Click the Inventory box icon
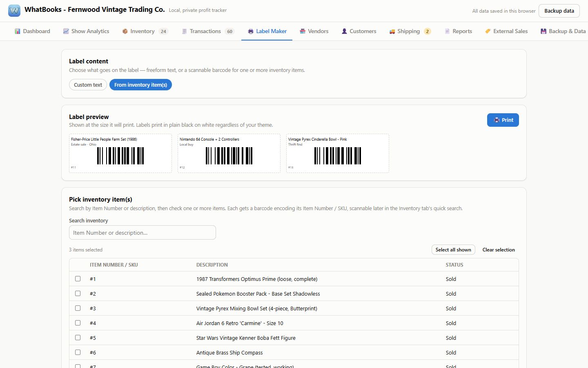Viewport: 588px width, 368px height. (125, 31)
